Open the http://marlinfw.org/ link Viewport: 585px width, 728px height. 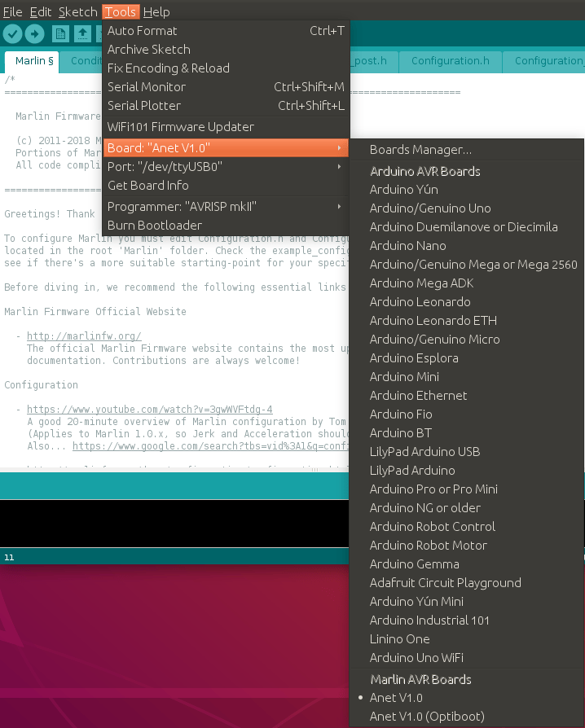click(84, 335)
